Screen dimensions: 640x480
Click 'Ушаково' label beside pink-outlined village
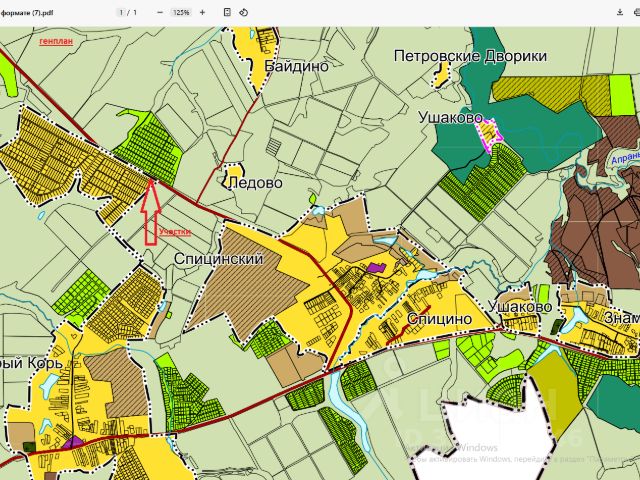451,118
